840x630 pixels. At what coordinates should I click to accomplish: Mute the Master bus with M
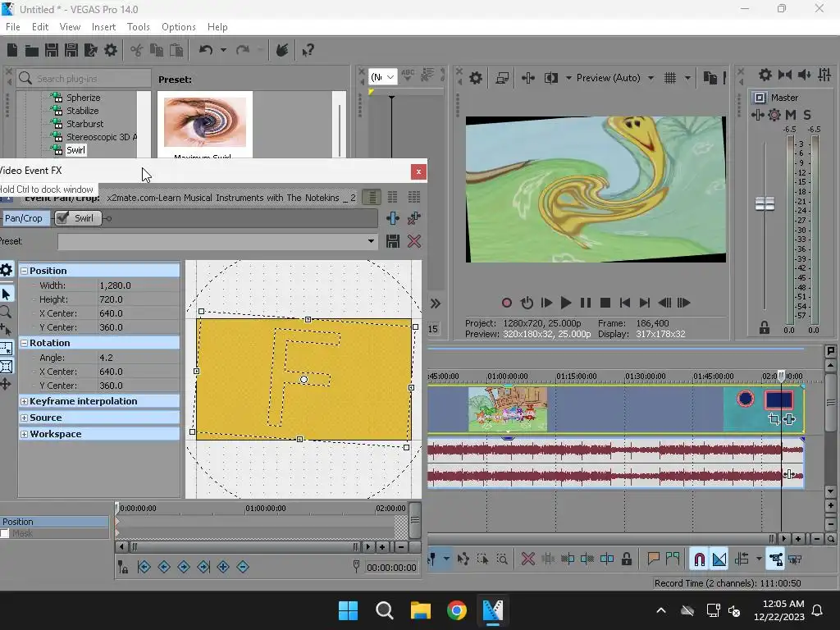tap(790, 115)
